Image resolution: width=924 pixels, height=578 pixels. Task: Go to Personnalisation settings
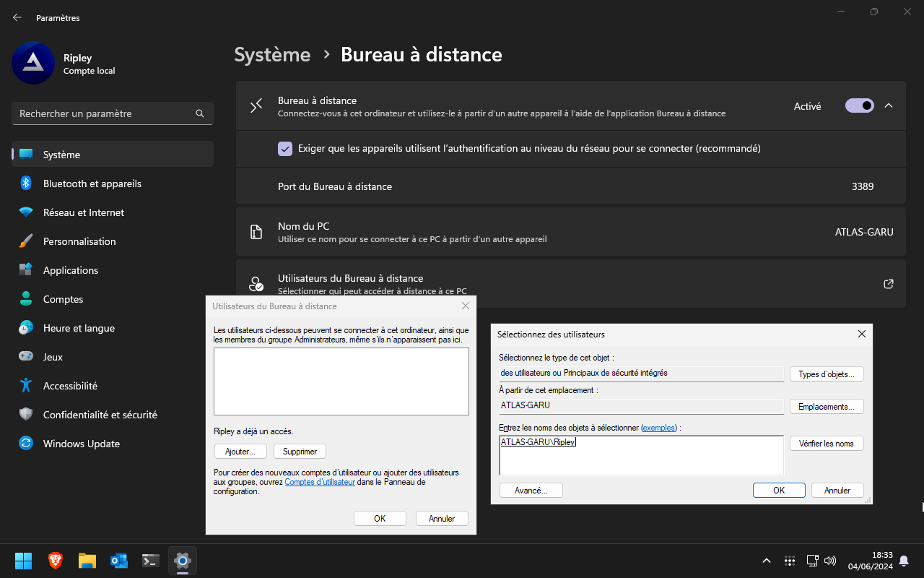pos(113,241)
